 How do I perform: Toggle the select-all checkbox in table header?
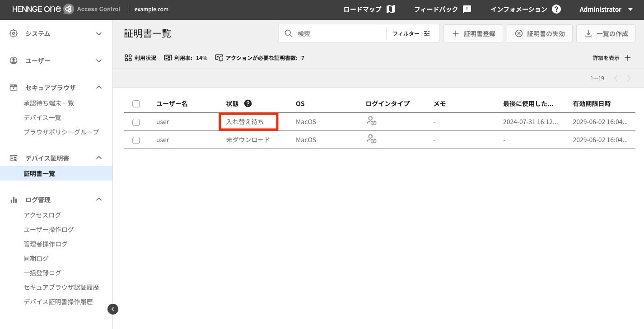(x=136, y=104)
